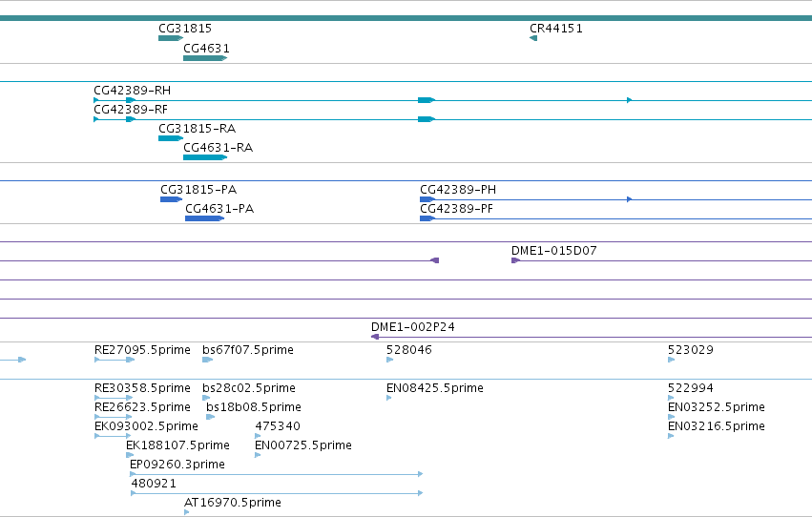The width and height of the screenshot is (812, 517).
Task: Click the CG31815-RA transcript bar
Action: pos(171,138)
